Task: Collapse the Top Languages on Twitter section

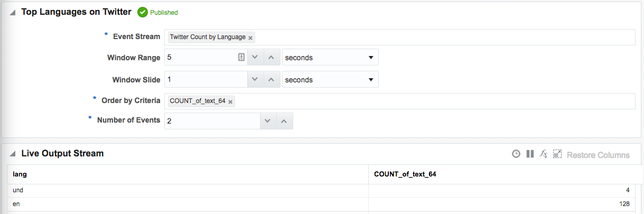Action: [x=13, y=13]
